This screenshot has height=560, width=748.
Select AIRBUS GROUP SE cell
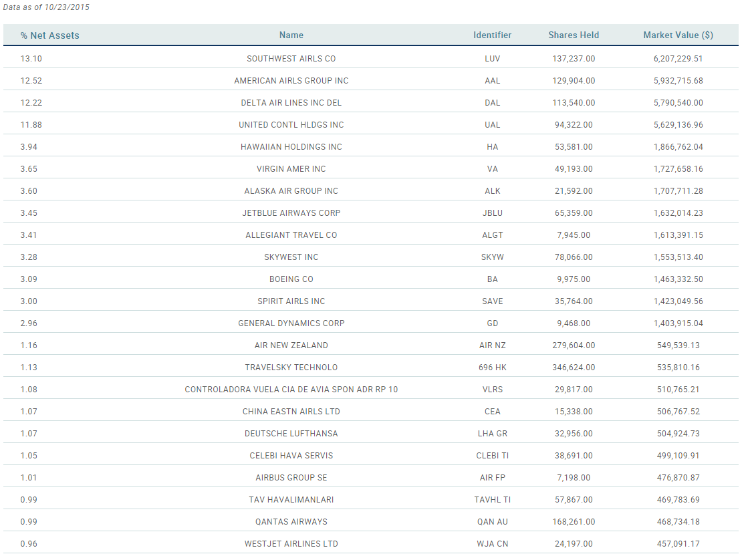click(291, 478)
